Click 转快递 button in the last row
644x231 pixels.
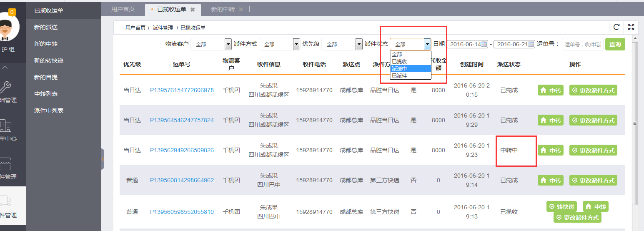click(x=562, y=207)
